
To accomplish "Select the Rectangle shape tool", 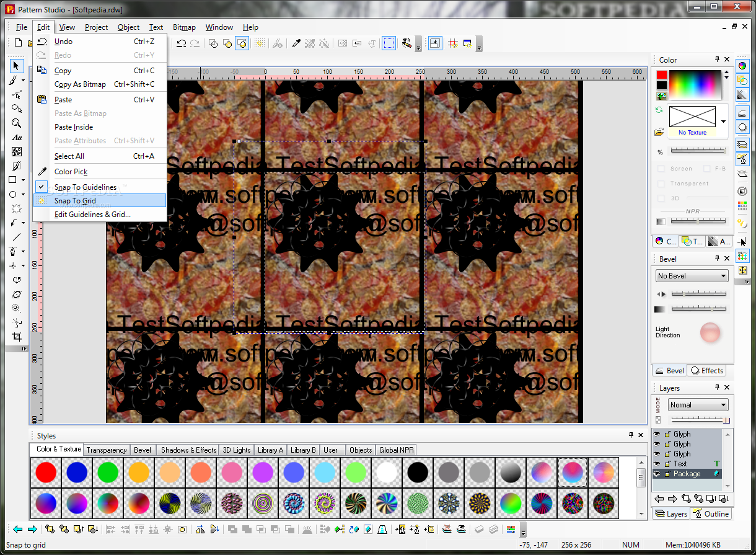I will [14, 180].
